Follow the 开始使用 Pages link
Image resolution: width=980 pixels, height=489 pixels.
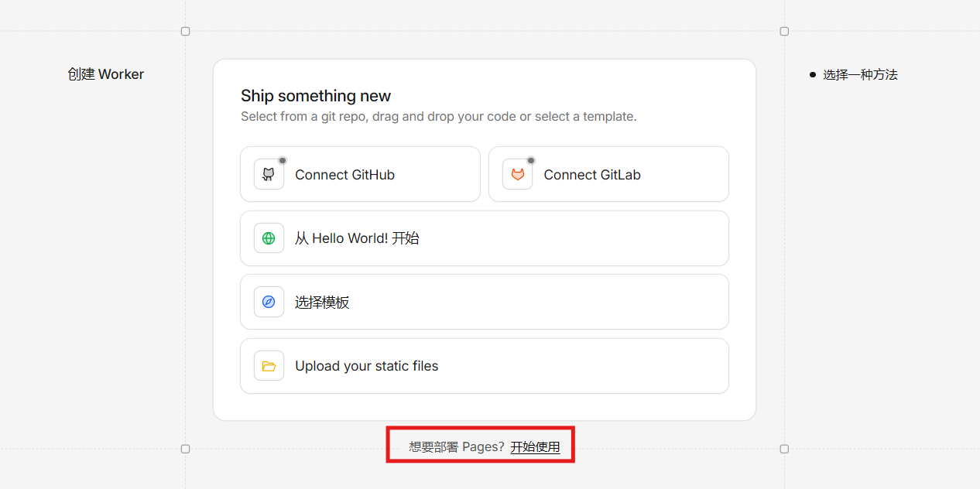pyautogui.click(x=535, y=446)
